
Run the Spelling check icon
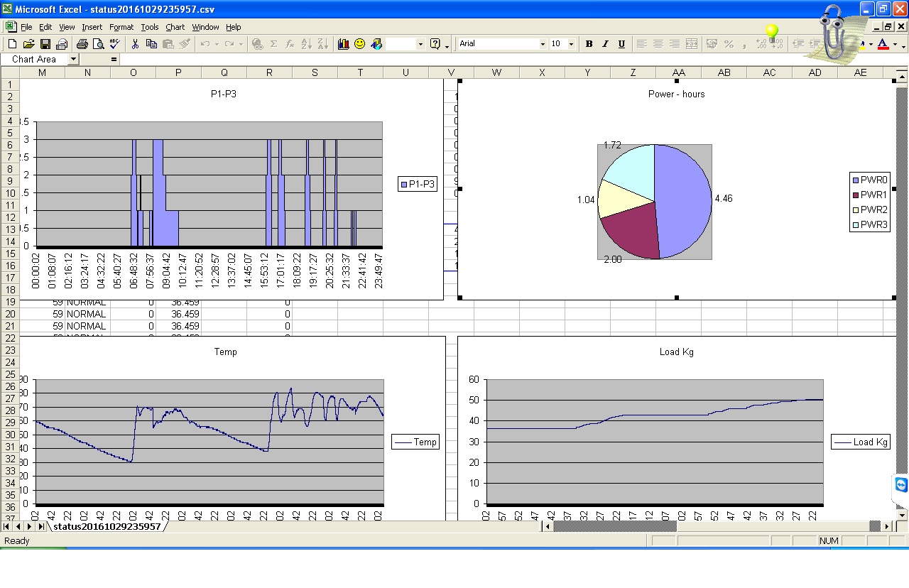click(114, 44)
